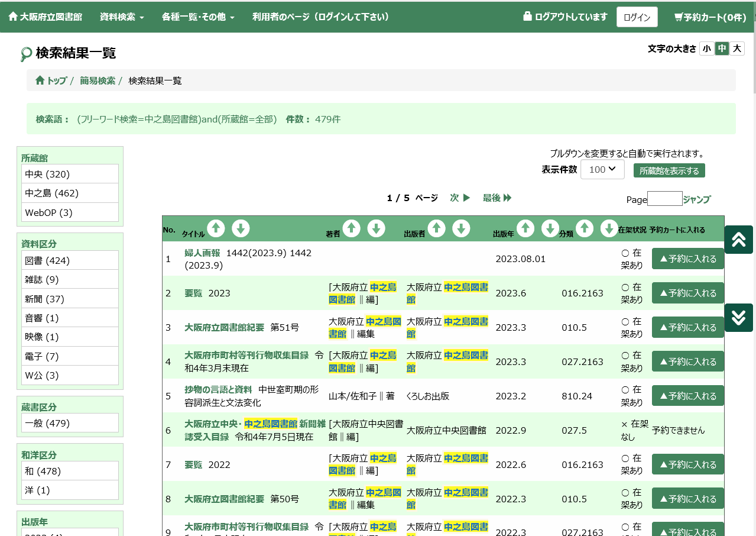Filter material type 図書 (424)
This screenshot has width=756, height=536.
[x=70, y=260]
